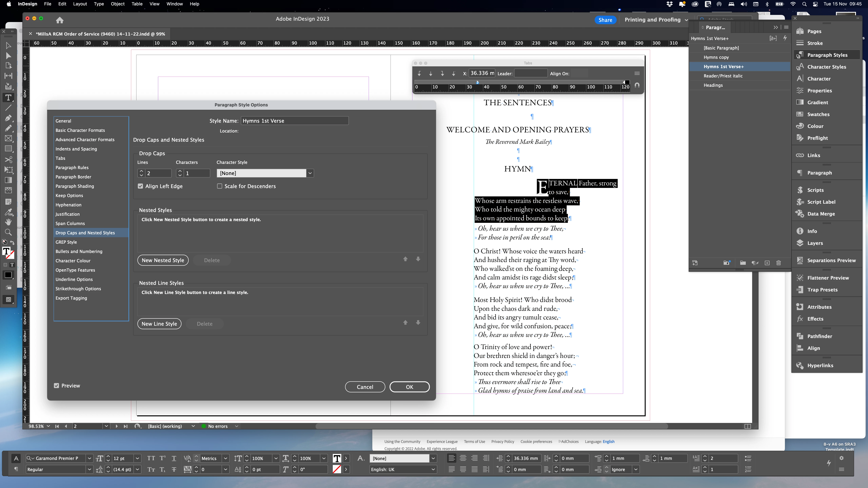Screen dimensions: 868x488
Task: Enable Scale for Descenders
Action: click(x=220, y=186)
